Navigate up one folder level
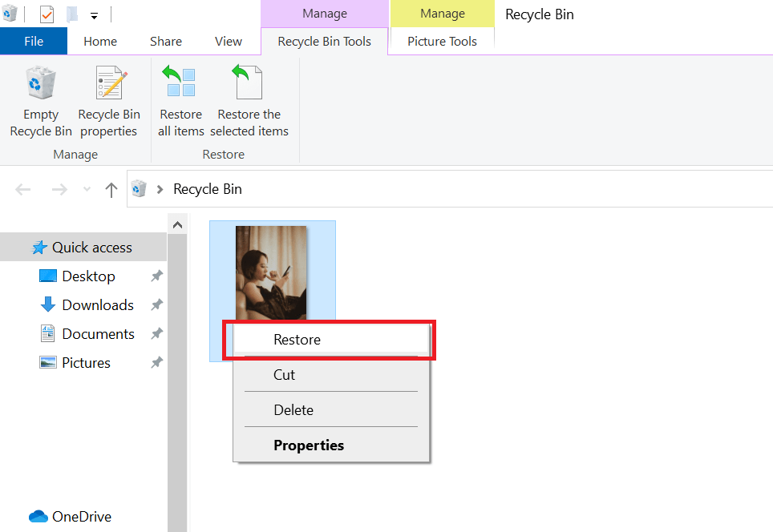This screenshot has width=773, height=532. coord(111,189)
